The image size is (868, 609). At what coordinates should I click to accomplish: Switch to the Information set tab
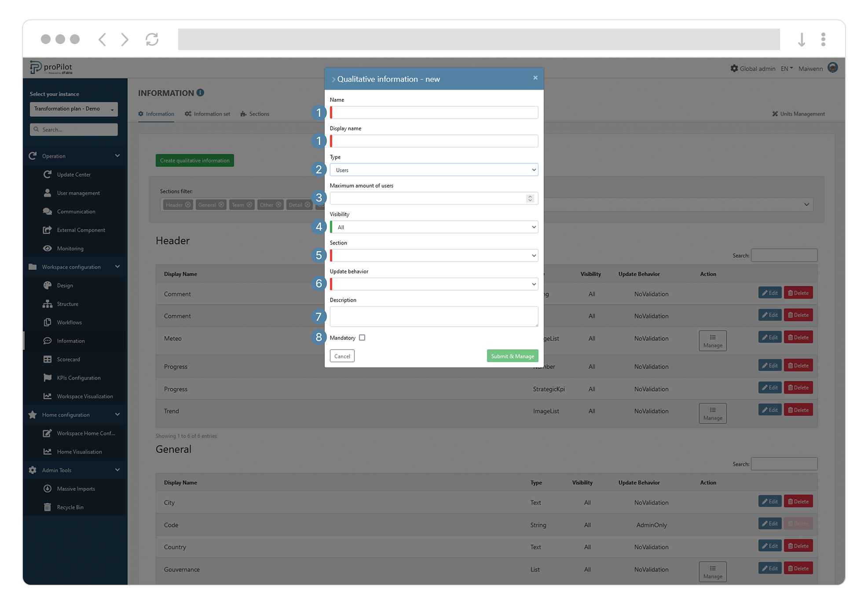click(212, 114)
